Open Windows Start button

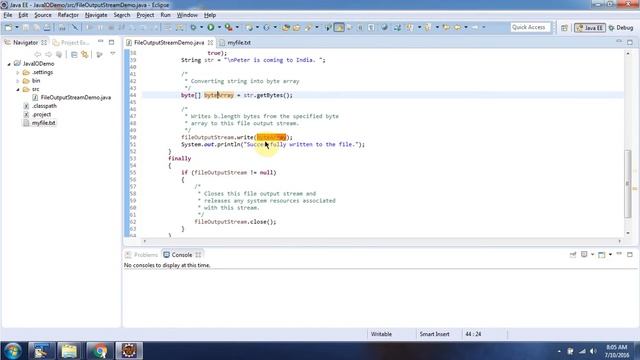point(12,351)
